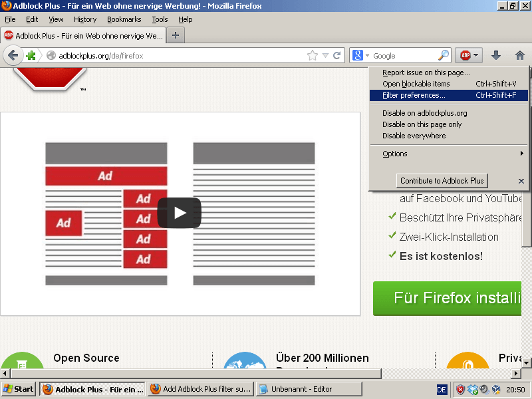Click the green Open Source circle icon
The image size is (532, 399).
tap(22, 360)
